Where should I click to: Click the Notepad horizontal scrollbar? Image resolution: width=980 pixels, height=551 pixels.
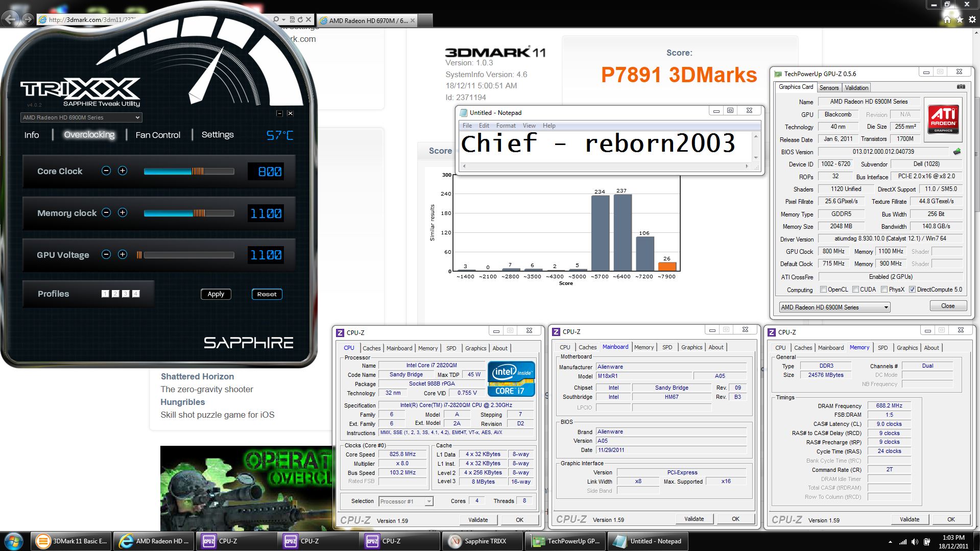(605, 166)
